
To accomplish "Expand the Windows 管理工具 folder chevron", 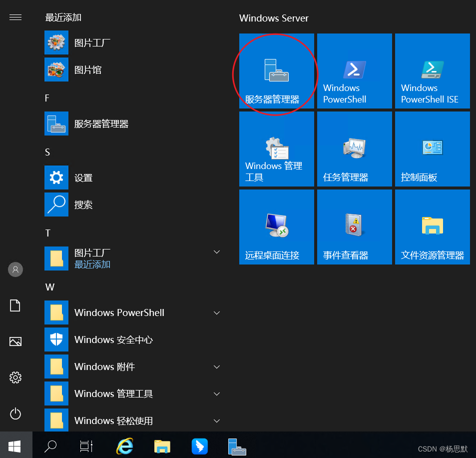I will 217,394.
